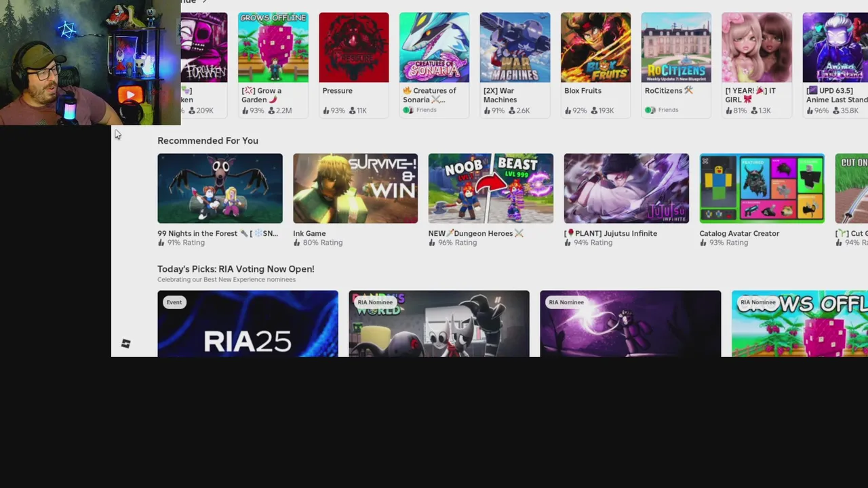Click the Friends icon under RoCitizens
The image size is (868, 488).
click(x=650, y=110)
